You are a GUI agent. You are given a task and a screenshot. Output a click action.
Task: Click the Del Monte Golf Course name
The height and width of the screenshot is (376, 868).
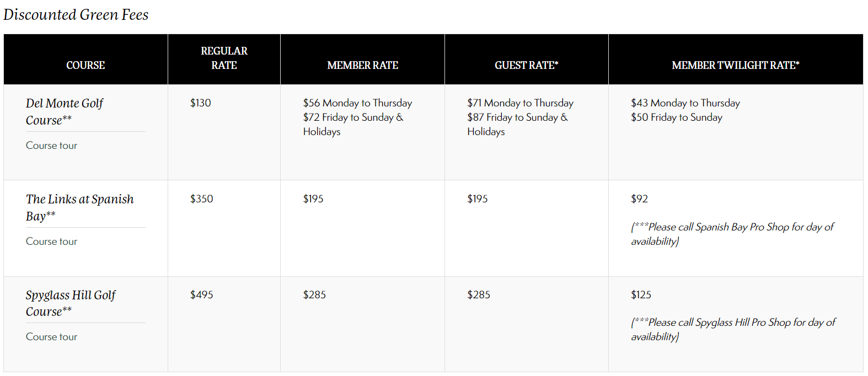point(64,111)
